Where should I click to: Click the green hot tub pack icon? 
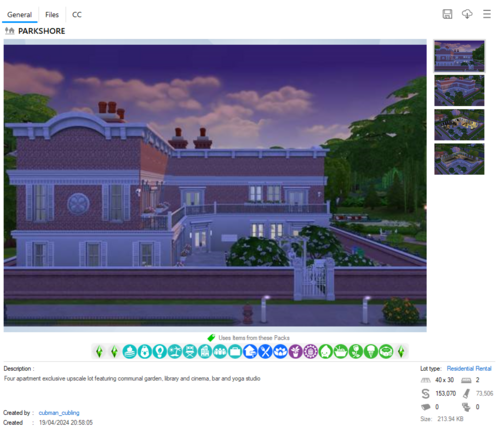(386, 351)
